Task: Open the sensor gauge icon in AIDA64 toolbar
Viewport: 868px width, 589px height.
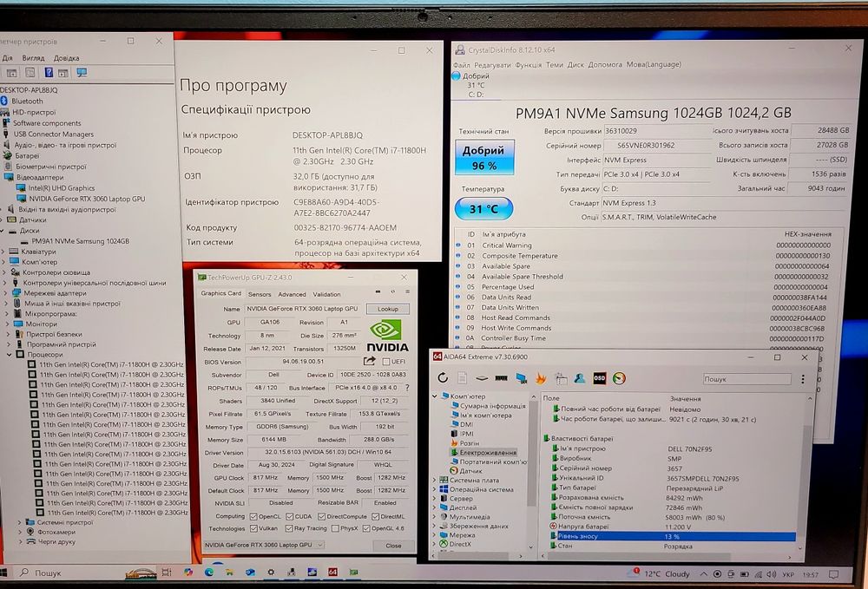Action: tap(620, 378)
